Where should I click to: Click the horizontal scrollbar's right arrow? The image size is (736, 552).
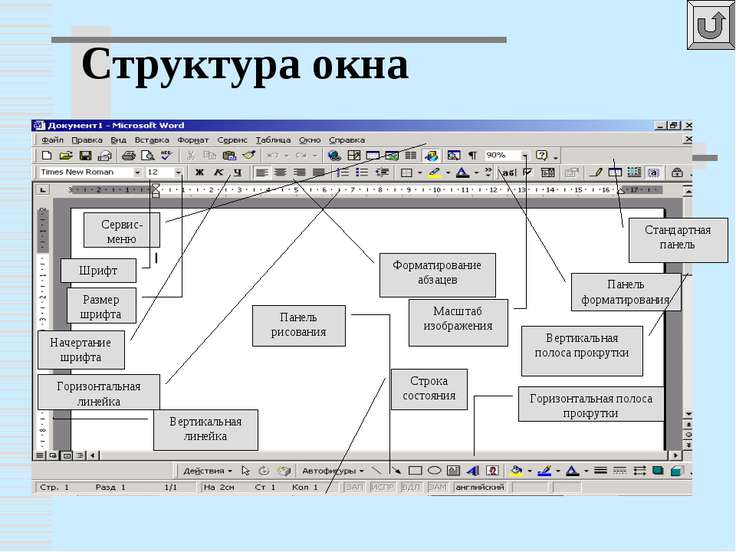tap(675, 455)
